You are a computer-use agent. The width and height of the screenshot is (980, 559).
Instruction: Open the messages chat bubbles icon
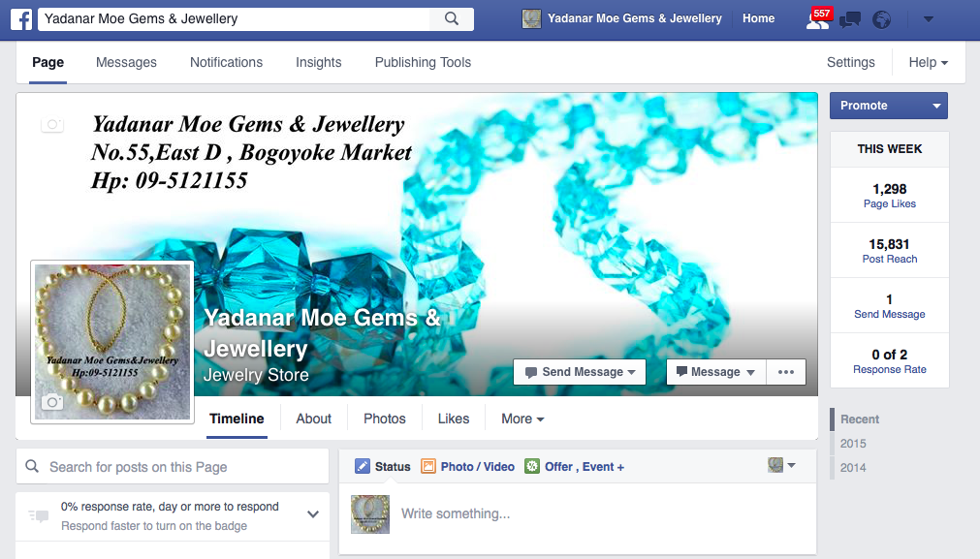[849, 20]
